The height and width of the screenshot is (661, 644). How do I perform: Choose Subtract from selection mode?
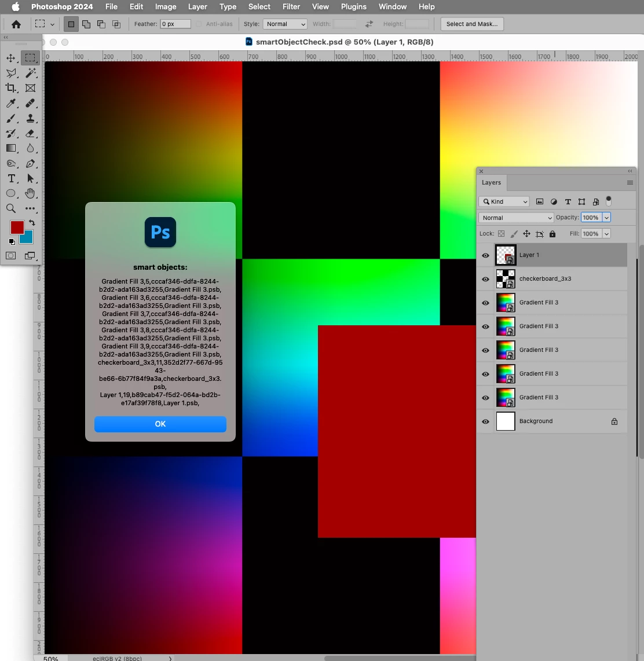(x=101, y=24)
